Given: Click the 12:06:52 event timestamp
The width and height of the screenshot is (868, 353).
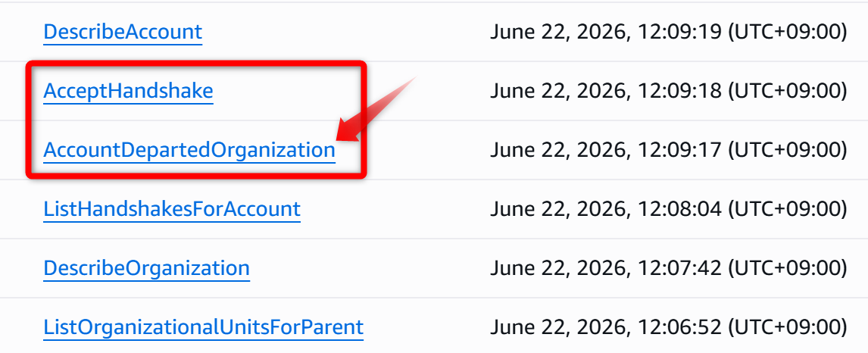Looking at the screenshot, I should tap(606, 327).
